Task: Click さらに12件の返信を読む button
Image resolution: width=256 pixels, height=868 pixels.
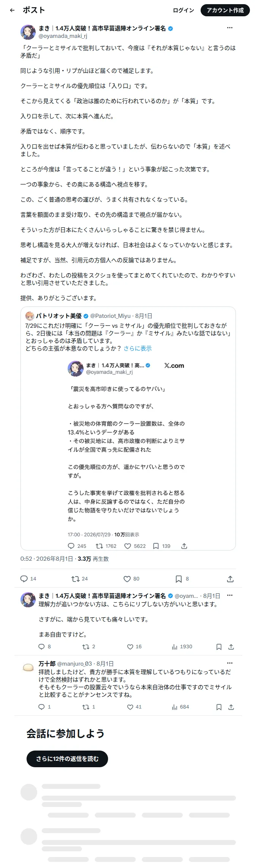Action: point(68,759)
